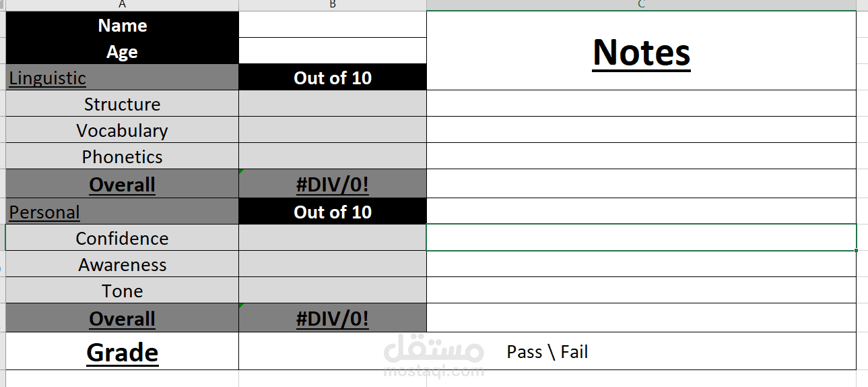Click the Vocabulary score cell
Viewport: 868px width, 387px height.
click(333, 130)
